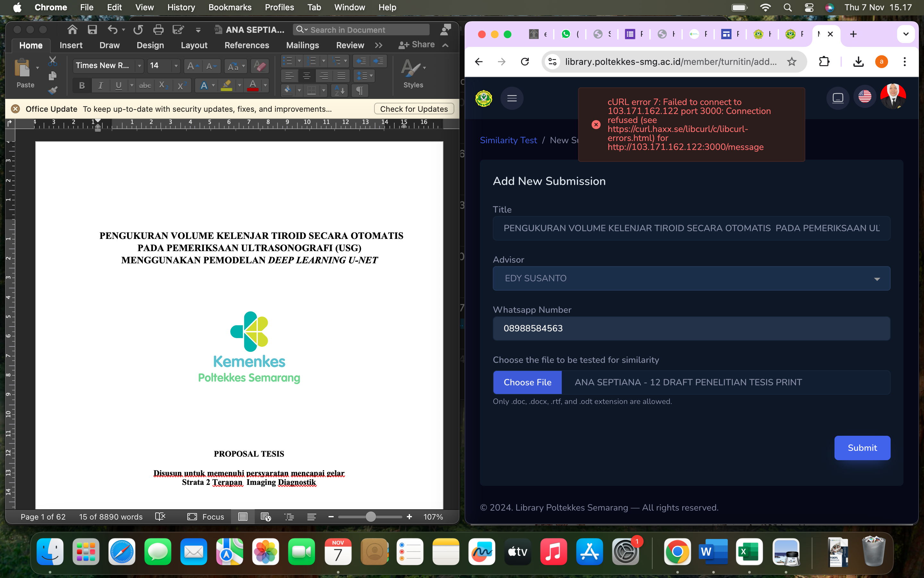This screenshot has height=578, width=924.
Task: Open Bookmarks menu in menu bar
Action: (x=230, y=7)
